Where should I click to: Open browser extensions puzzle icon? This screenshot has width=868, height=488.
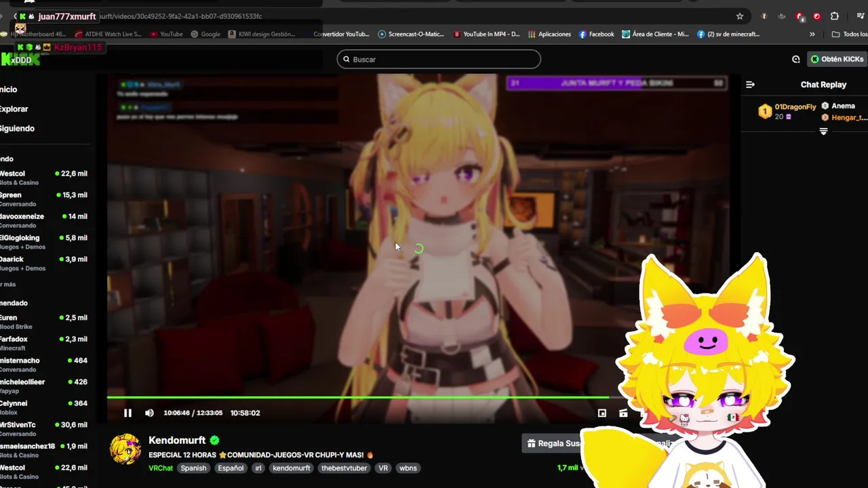835,16
